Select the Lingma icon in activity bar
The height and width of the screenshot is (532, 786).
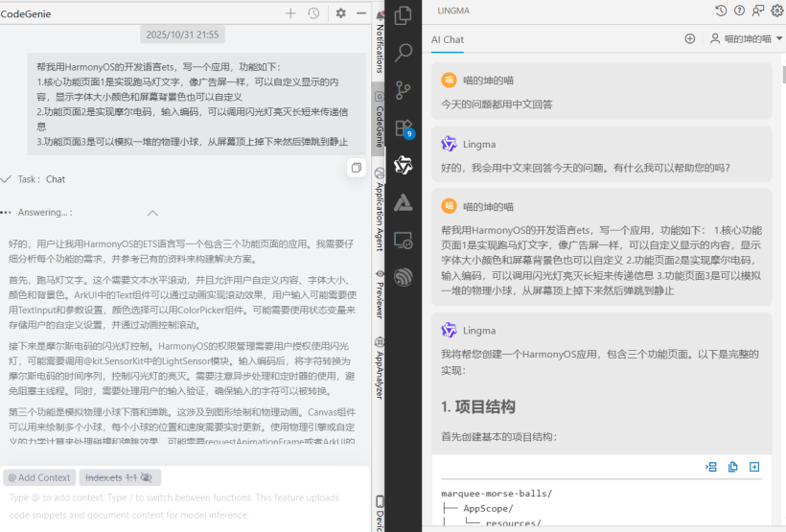pos(404,165)
